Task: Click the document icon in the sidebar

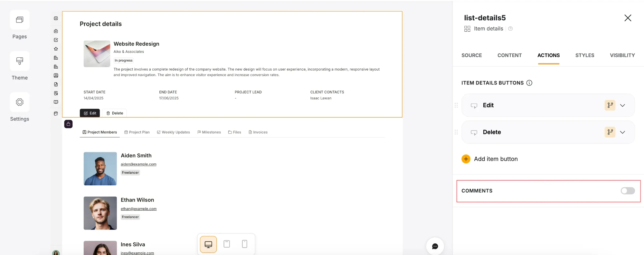Action: click(56, 84)
